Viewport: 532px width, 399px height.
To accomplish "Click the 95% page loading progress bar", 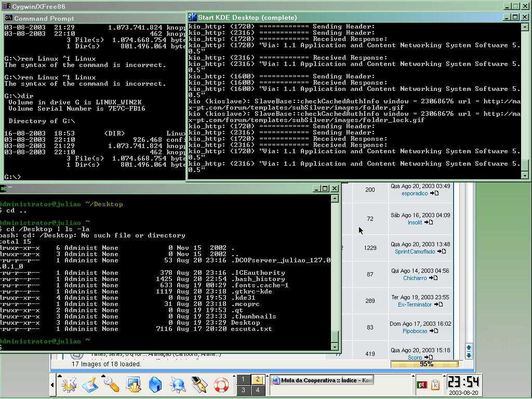I will [x=424, y=364].
